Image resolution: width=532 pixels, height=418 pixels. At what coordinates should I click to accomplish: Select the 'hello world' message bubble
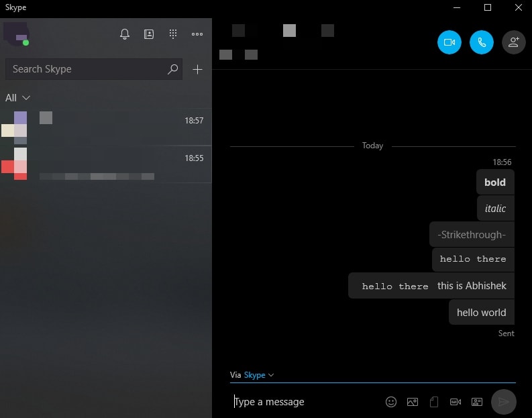click(x=482, y=312)
